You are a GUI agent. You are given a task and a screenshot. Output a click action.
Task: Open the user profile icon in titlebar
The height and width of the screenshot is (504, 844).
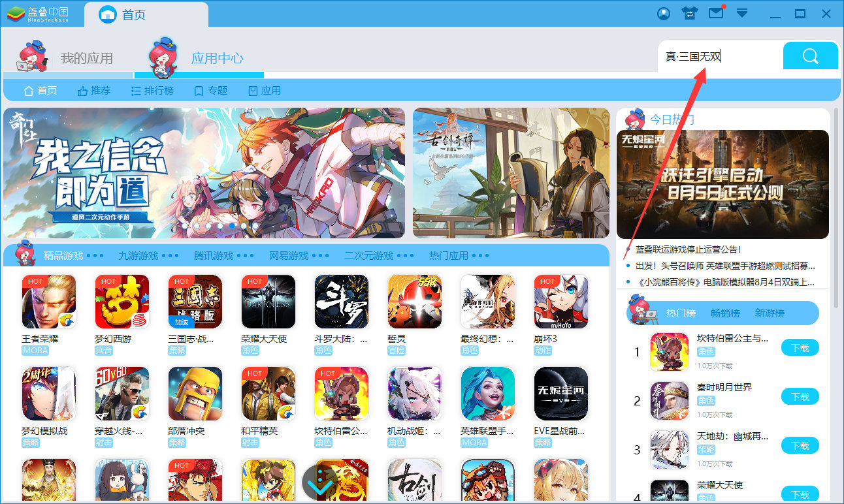(x=663, y=13)
